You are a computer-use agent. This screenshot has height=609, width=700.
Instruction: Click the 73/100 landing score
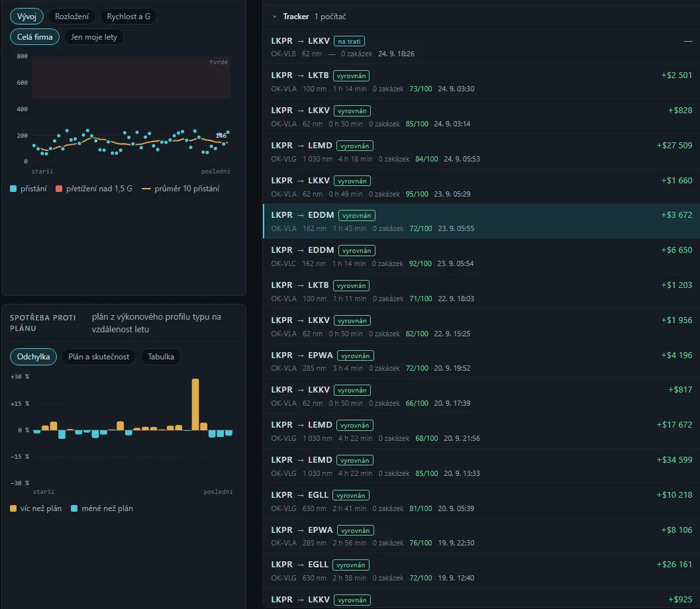(421, 89)
